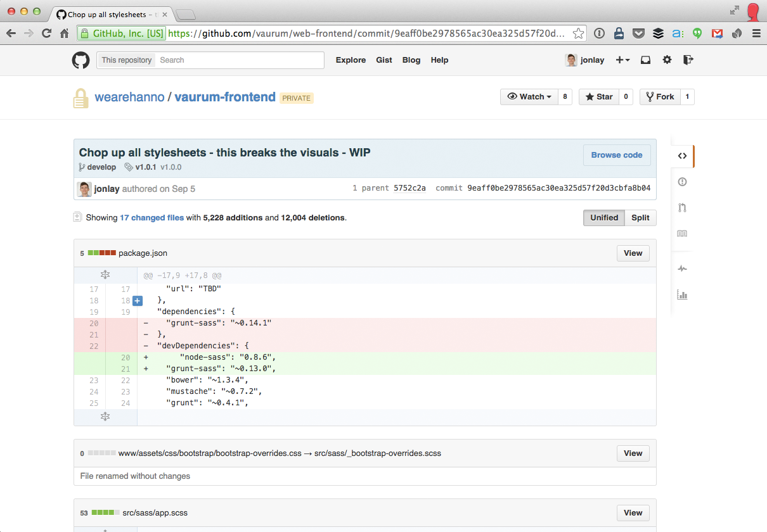The image size is (767, 532).
Task: Fork the repository
Action: [x=660, y=97]
